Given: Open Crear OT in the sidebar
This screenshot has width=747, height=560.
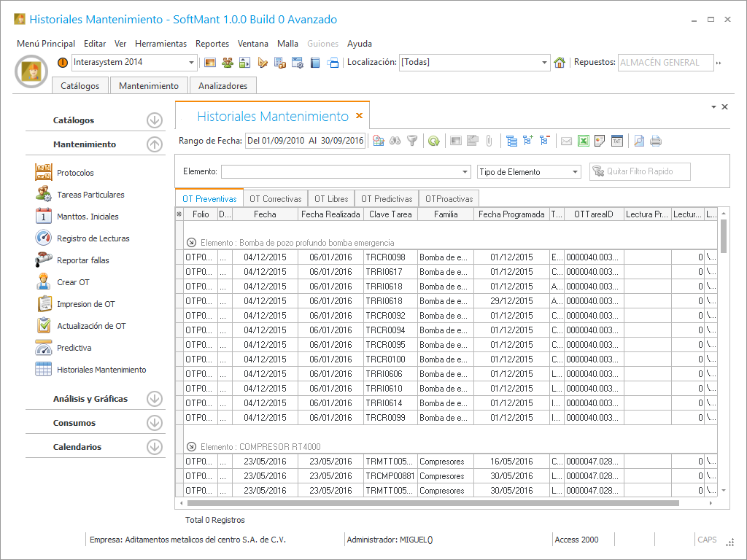Looking at the screenshot, I should (x=73, y=282).
